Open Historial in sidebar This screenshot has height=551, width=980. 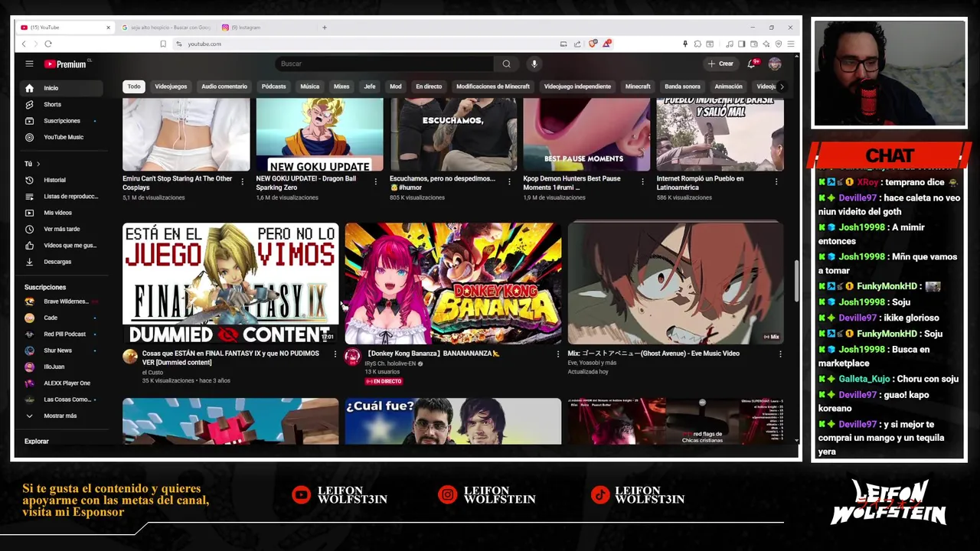pyautogui.click(x=61, y=180)
